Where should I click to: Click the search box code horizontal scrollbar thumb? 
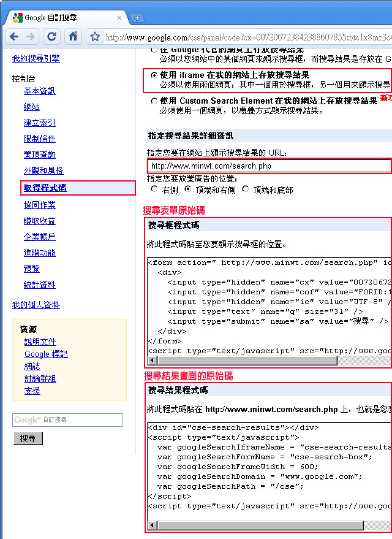(x=247, y=361)
